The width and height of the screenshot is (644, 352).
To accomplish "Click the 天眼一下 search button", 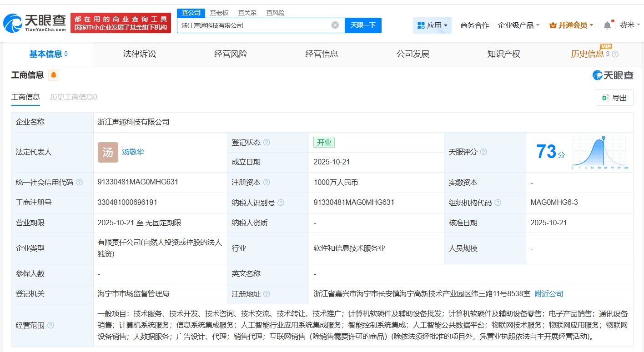I will pyautogui.click(x=363, y=25).
